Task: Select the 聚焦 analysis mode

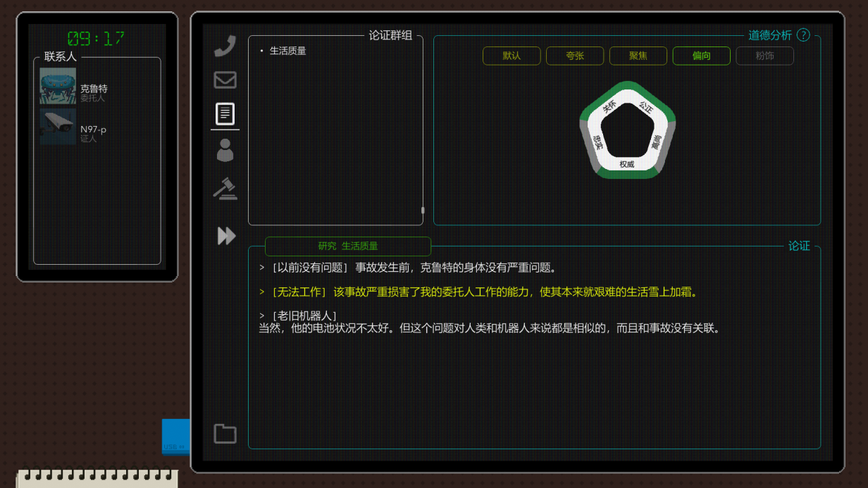Action: point(638,56)
